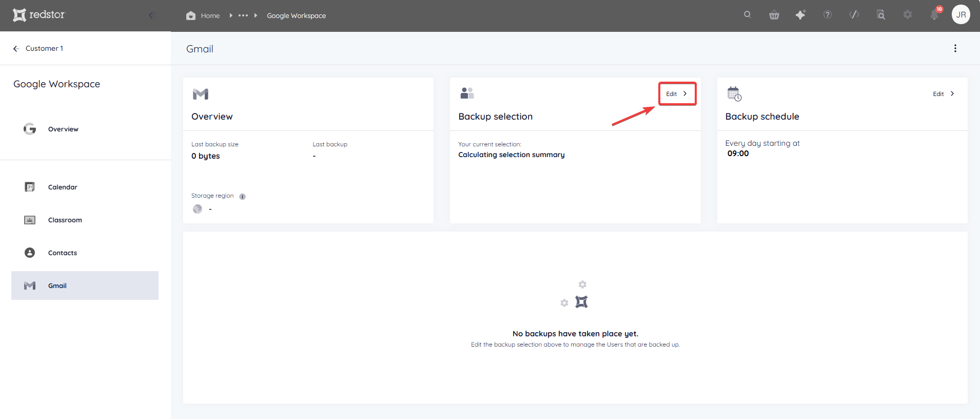
Task: Click the Redstor logo
Action: 39,15
